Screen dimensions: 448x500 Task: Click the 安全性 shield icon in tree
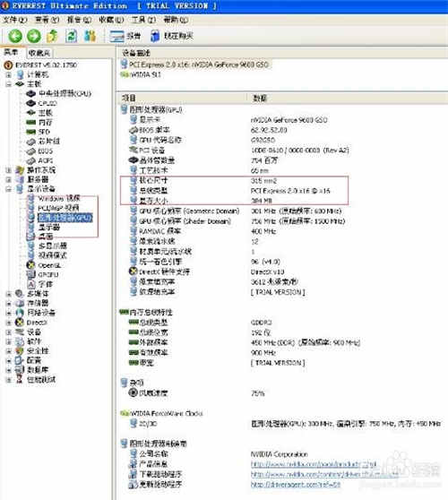pyautogui.click(x=20, y=350)
